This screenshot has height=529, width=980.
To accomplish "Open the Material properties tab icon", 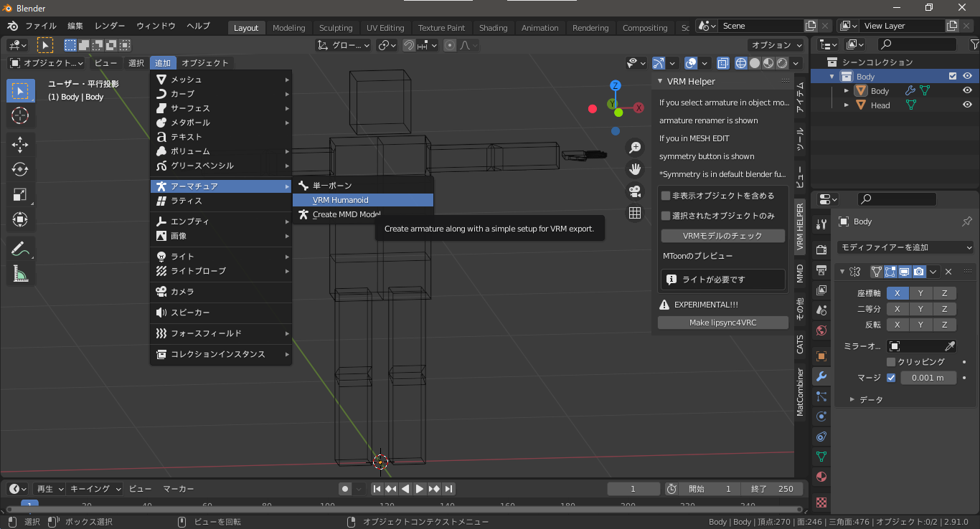I will pyautogui.click(x=821, y=477).
